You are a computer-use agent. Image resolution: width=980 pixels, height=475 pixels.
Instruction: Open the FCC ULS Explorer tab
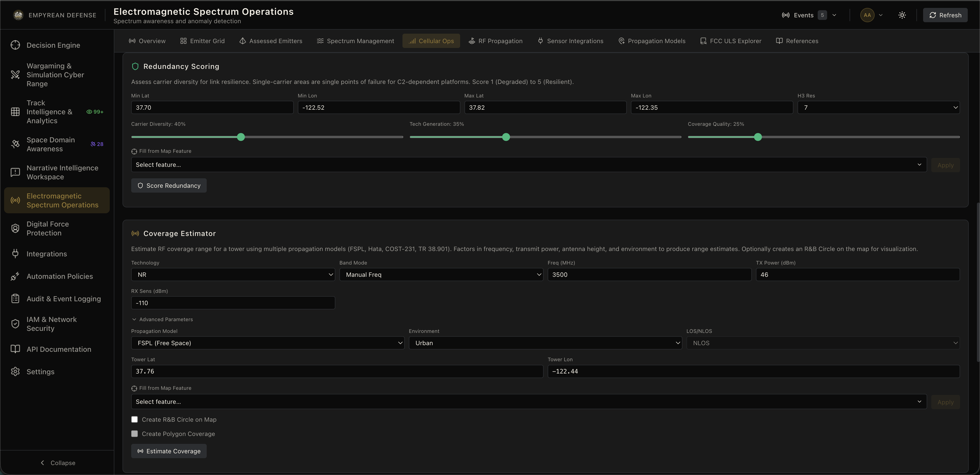731,41
